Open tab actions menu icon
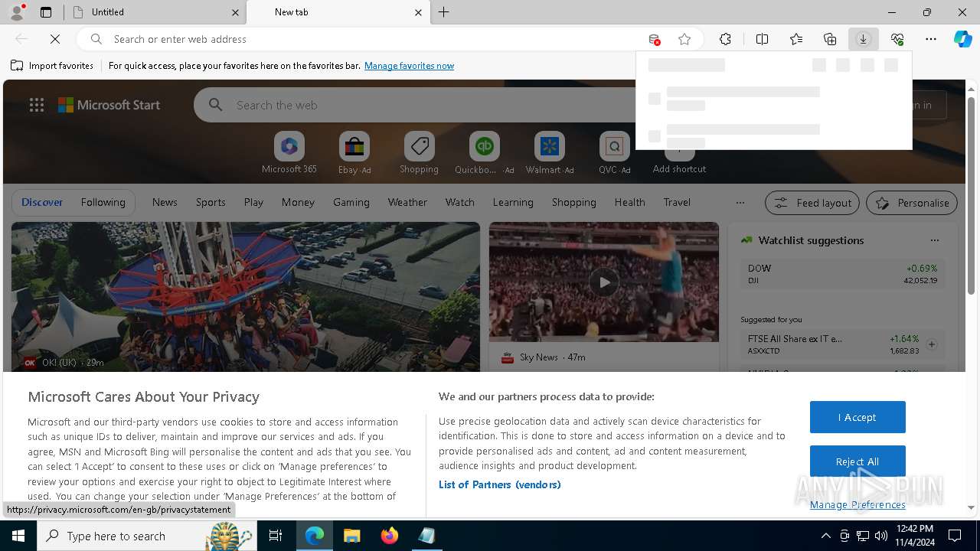 [x=46, y=12]
